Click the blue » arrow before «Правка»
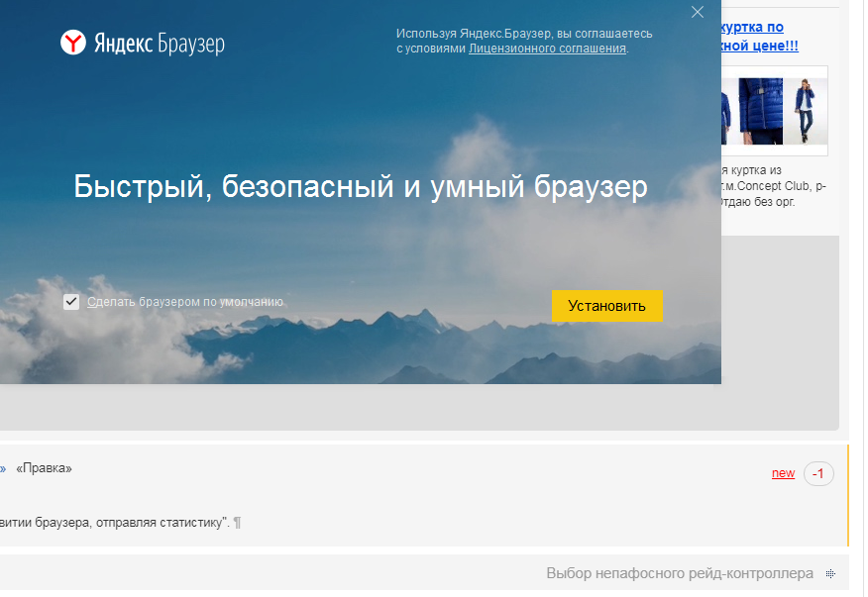The image size is (868, 597). [x=3, y=468]
